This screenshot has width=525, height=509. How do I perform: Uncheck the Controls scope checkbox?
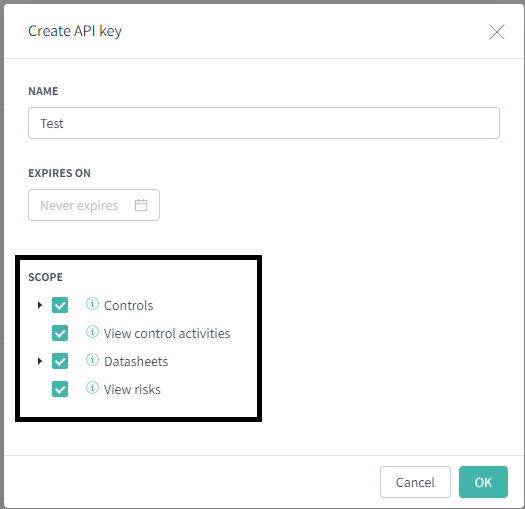(60, 305)
